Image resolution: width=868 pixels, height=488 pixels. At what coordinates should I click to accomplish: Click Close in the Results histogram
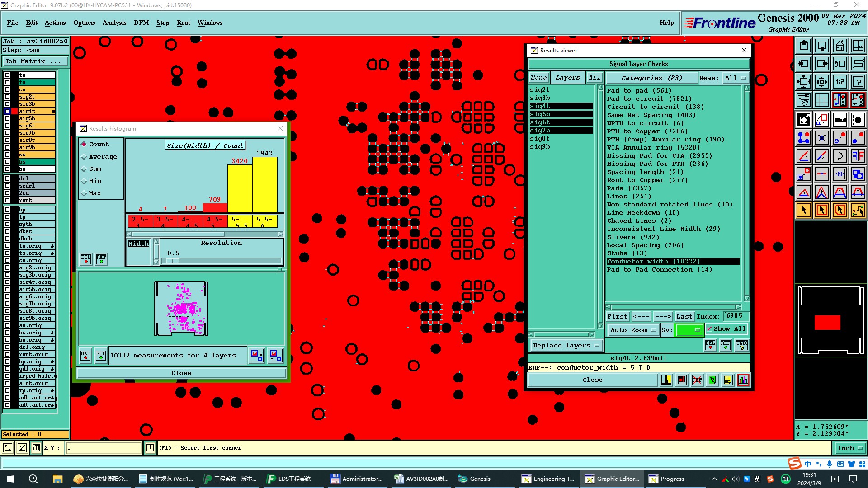coord(181,373)
